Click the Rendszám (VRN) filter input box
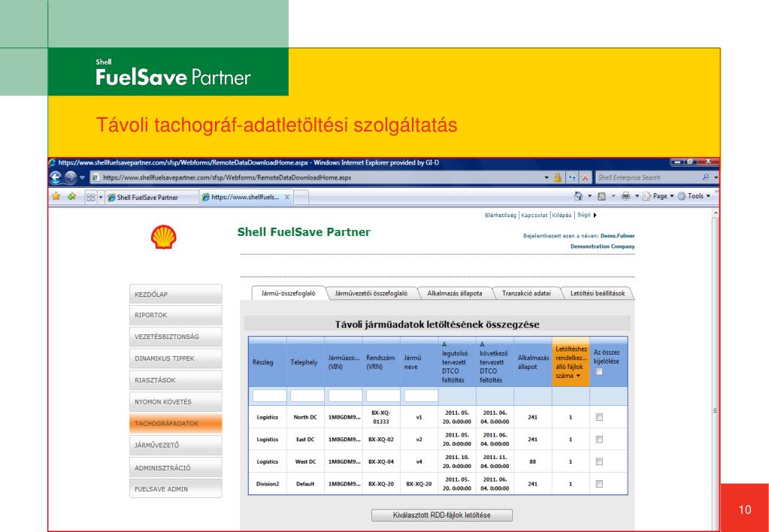Screen dimensions: 769x532 tap(383, 396)
